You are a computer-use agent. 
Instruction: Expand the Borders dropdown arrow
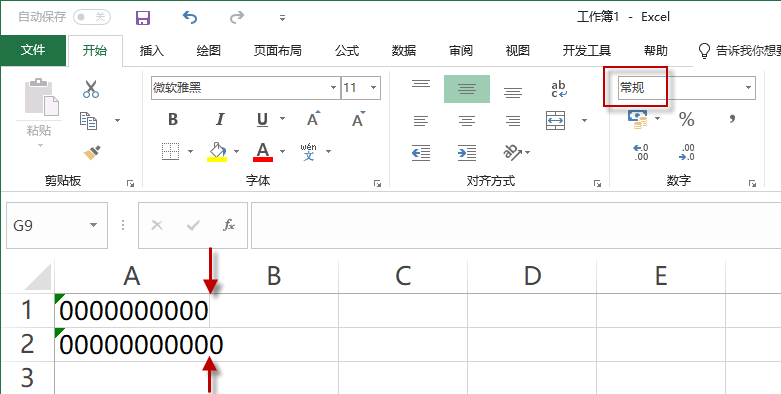190,151
